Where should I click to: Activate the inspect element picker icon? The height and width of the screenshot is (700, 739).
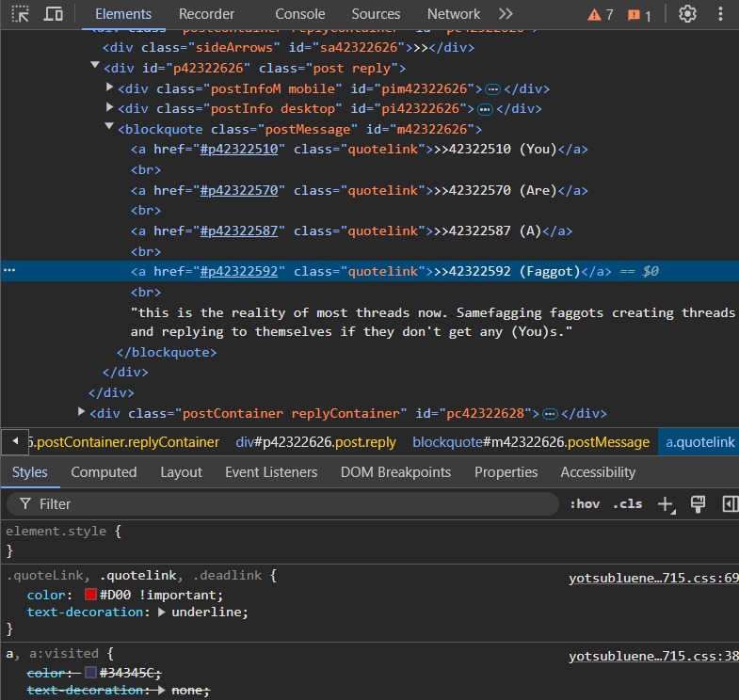21,14
